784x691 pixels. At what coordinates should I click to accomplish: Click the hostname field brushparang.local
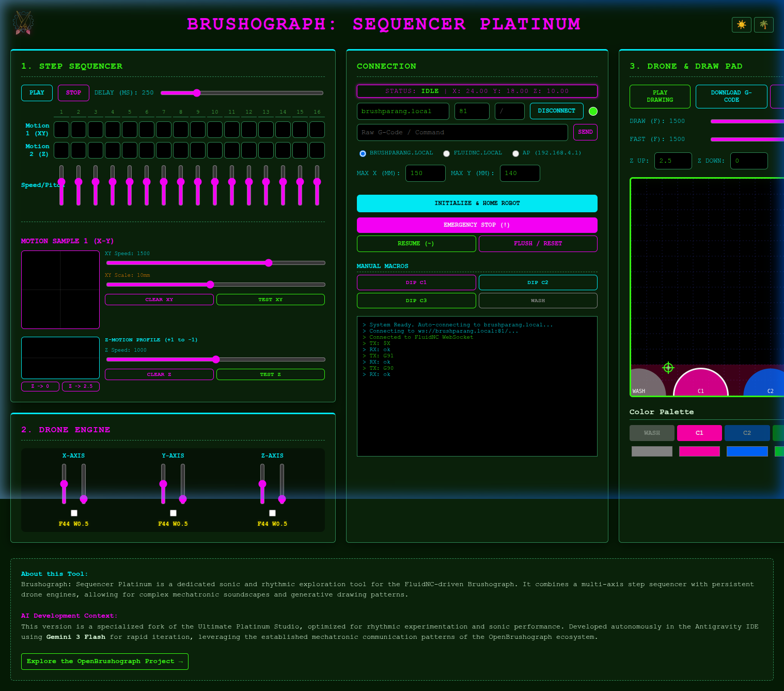point(403,111)
